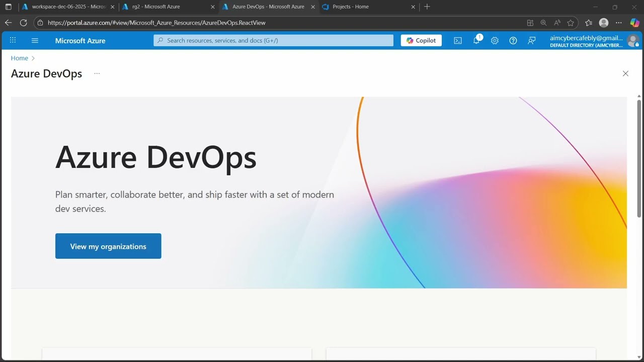The width and height of the screenshot is (644, 362).
Task: Add this page to favorites star
Action: [x=571, y=23]
